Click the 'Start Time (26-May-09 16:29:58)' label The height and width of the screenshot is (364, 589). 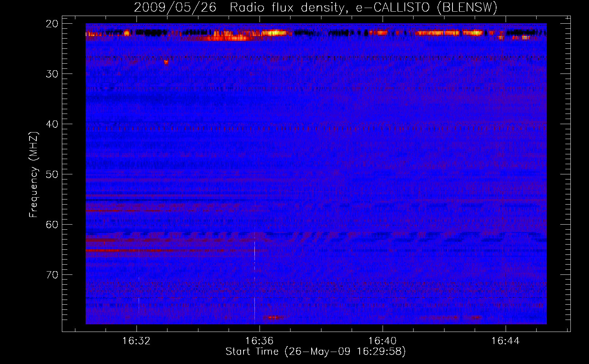(316, 352)
